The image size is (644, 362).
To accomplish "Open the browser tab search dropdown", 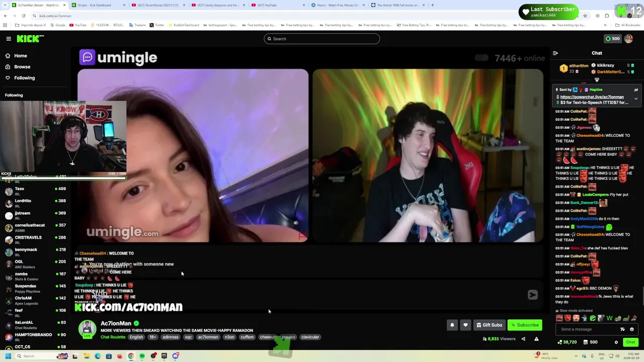I will click(5, 5).
